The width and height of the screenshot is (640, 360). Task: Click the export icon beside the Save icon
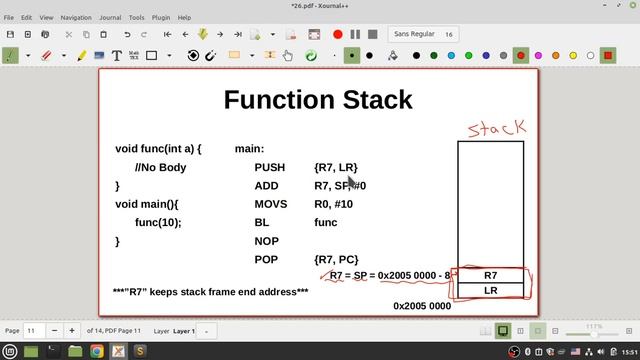click(28, 35)
